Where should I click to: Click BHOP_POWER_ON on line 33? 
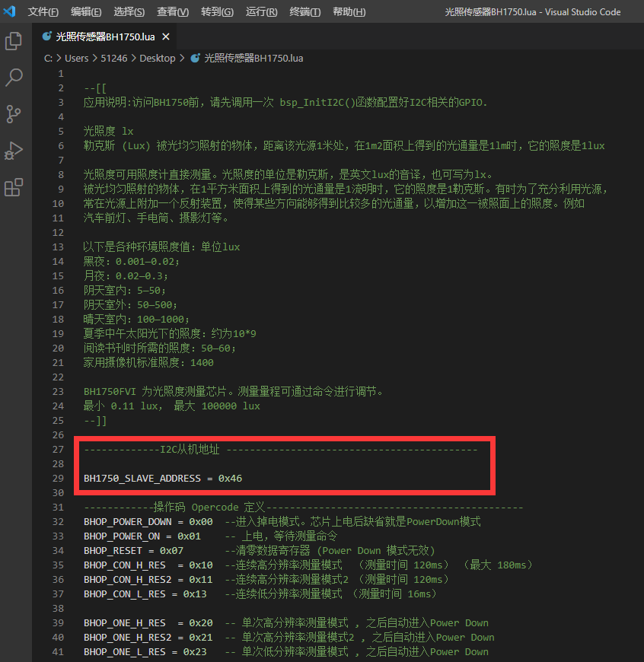[x=122, y=536]
